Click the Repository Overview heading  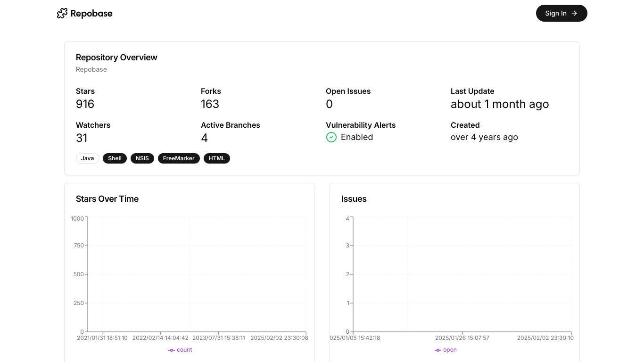pos(116,58)
